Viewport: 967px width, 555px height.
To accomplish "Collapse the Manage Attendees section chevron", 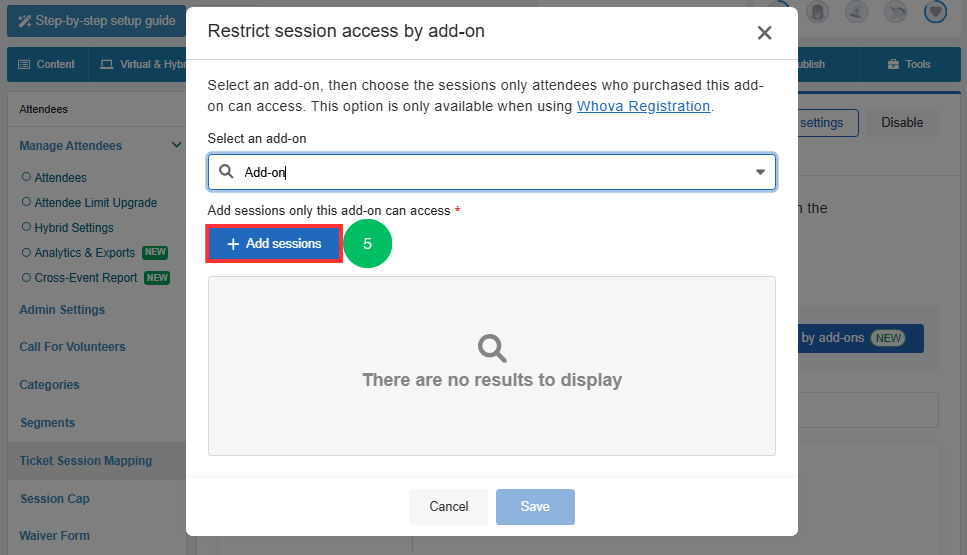I will 176,145.
